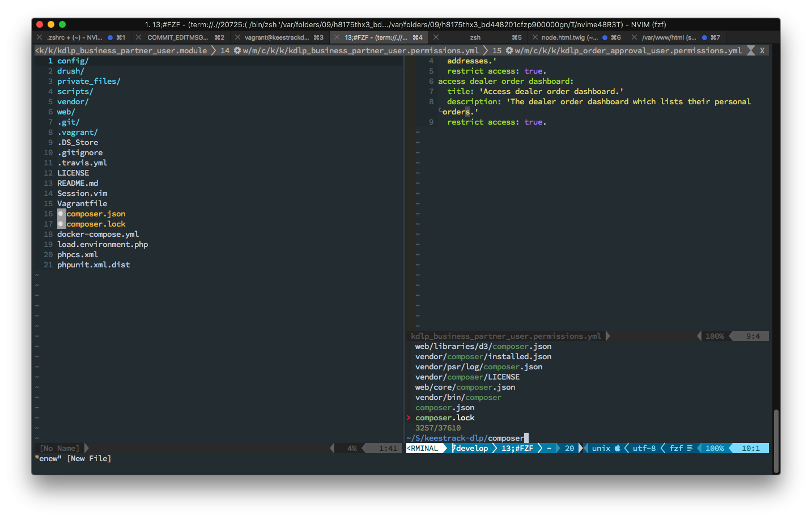Click the hourglass icon beside tabline X
Image resolution: width=812 pixels, height=520 pixels.
[751, 50]
